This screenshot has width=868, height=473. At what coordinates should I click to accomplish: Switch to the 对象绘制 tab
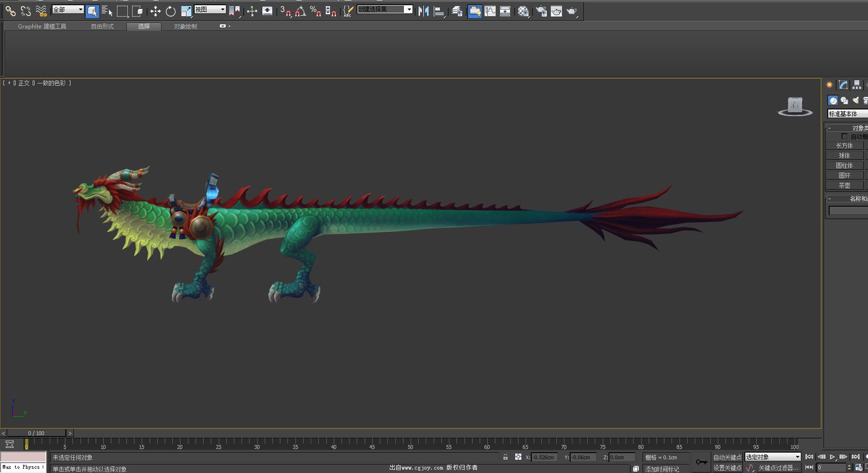click(x=185, y=27)
